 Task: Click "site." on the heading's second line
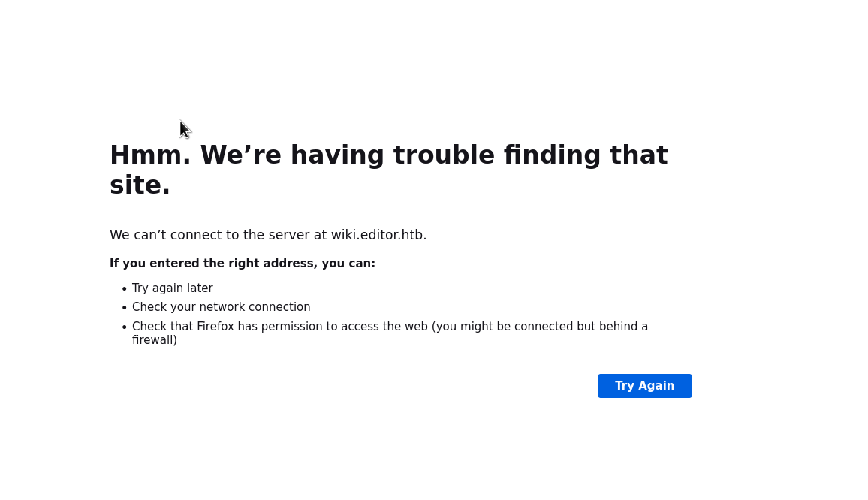(x=140, y=185)
